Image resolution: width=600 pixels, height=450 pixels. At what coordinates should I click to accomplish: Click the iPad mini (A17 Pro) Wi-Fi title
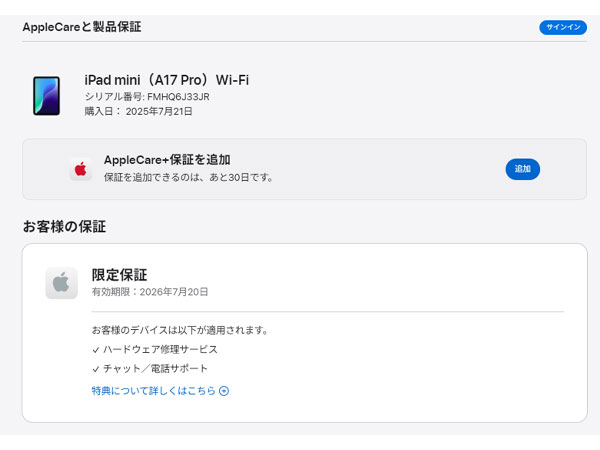coord(166,80)
